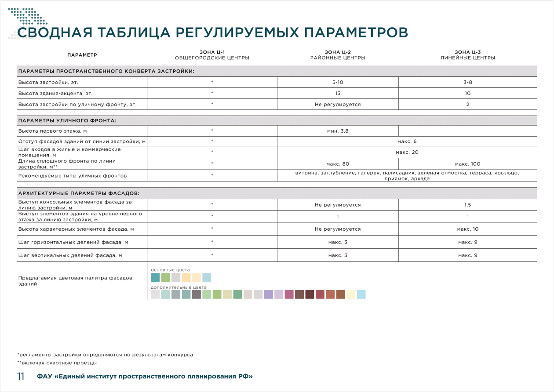This screenshot has width=554, height=392.
Task: Click the 'Параметры уличного фронта' section heading
Action: coord(67,120)
